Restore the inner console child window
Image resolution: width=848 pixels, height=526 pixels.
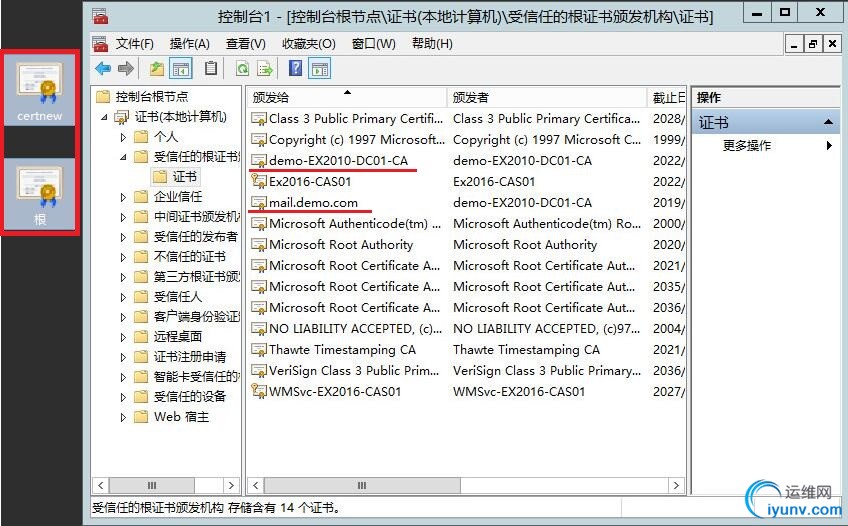pos(813,44)
